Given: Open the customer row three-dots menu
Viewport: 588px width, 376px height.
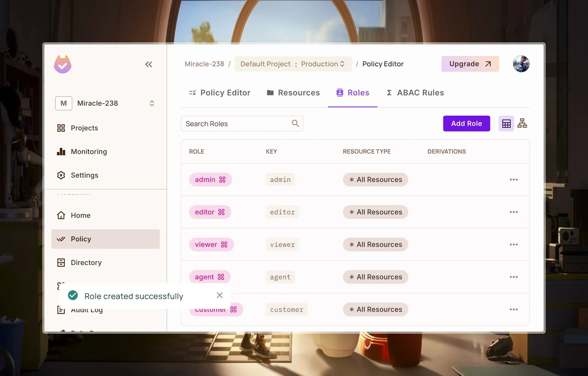Looking at the screenshot, I should [513, 310].
